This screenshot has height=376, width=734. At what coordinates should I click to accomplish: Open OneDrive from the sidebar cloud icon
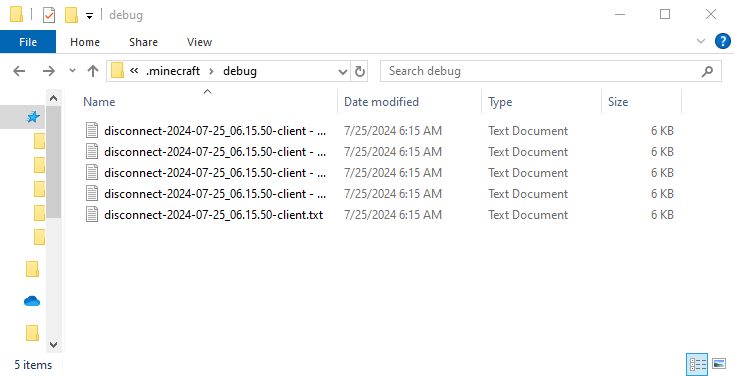tap(32, 302)
